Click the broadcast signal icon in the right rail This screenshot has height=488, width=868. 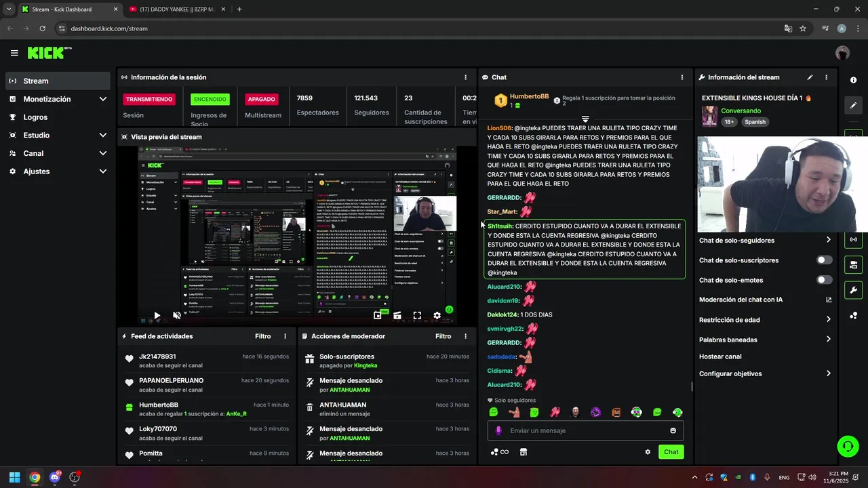click(853, 239)
